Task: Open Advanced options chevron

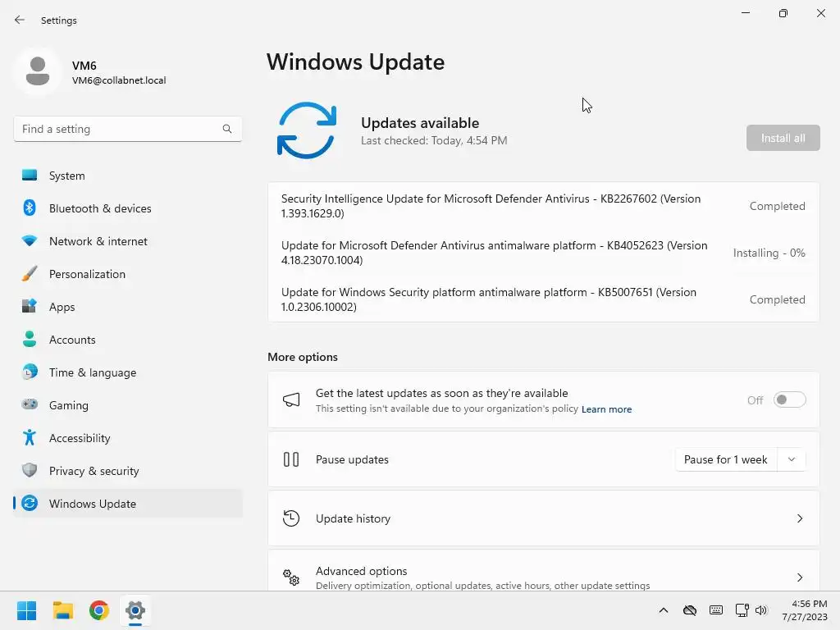Action: click(x=799, y=577)
